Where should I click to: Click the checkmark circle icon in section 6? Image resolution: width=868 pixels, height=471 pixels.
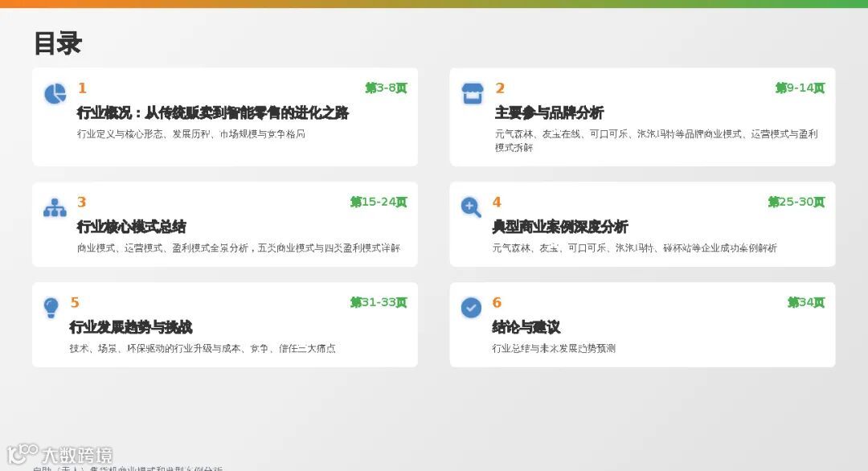click(471, 307)
